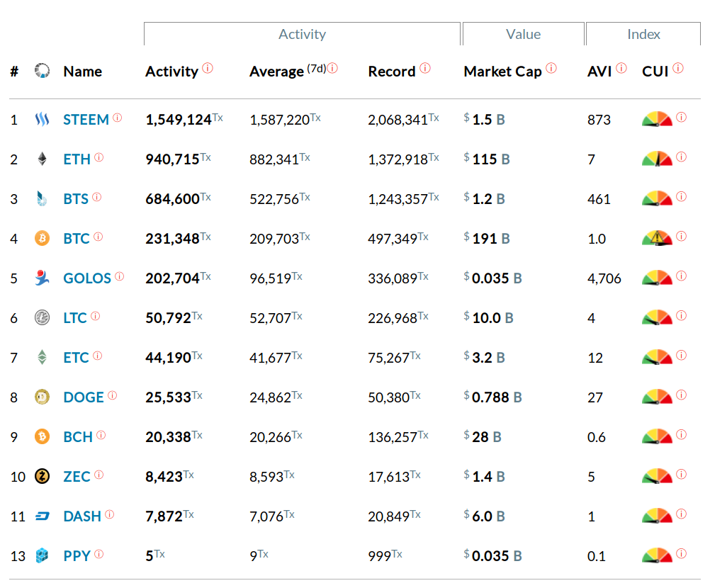Click STEEM activity value 1,549,124
The height and width of the screenshot is (588, 710).
pos(184,120)
